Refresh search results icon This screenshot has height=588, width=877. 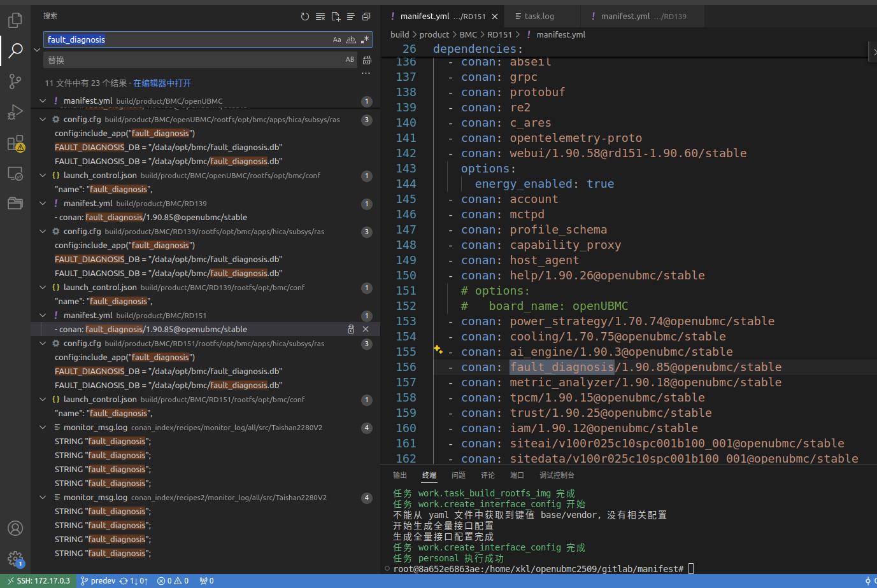pos(305,17)
